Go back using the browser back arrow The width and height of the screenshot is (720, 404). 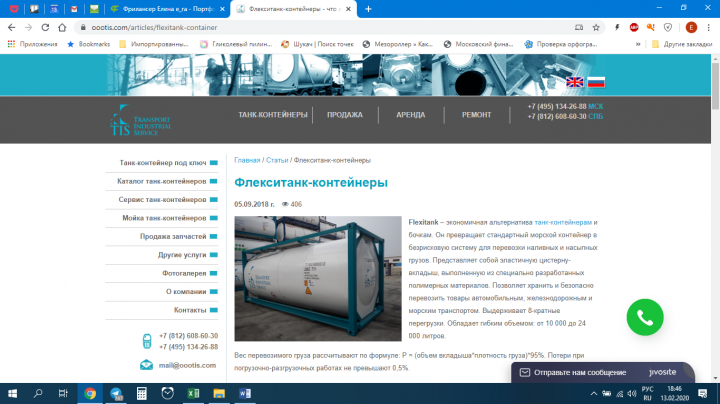11,28
